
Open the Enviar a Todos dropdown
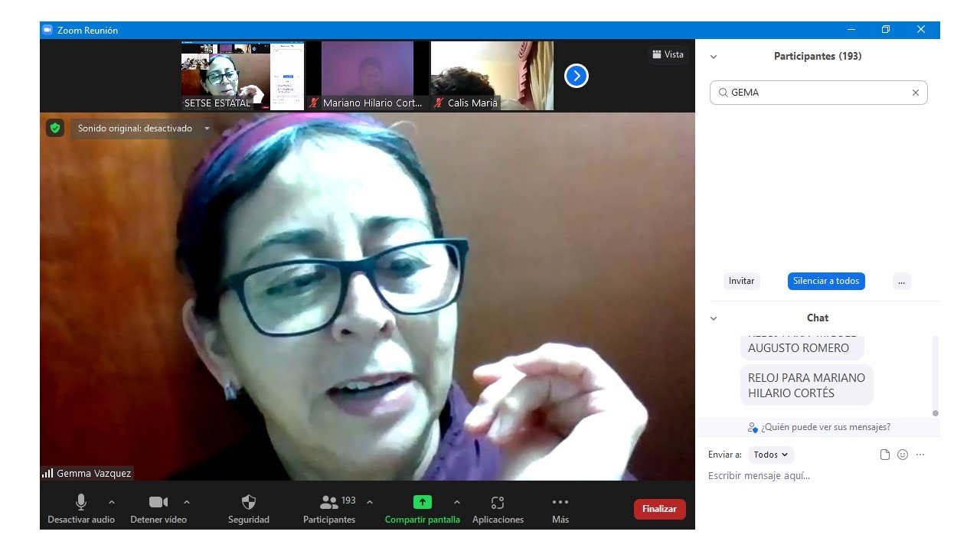[771, 455]
